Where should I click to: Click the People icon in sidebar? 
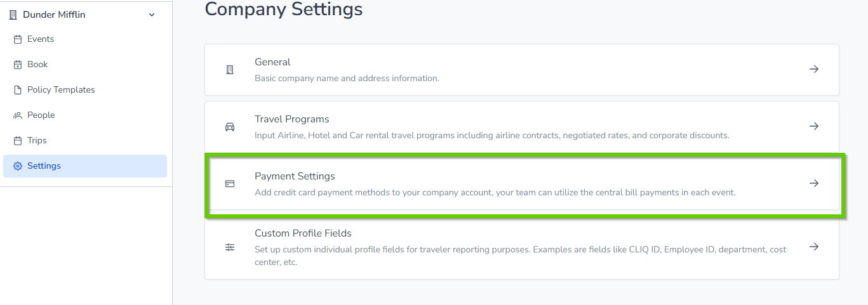pyautogui.click(x=18, y=115)
